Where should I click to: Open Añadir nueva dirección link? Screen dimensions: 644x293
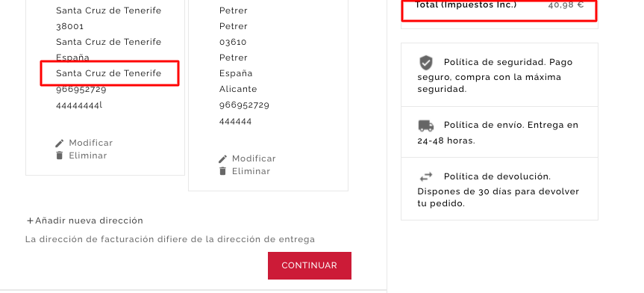(x=84, y=220)
